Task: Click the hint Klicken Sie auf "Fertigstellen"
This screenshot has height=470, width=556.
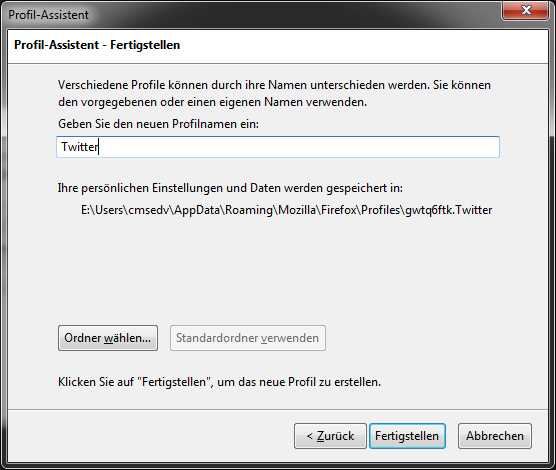Action: pyautogui.click(x=219, y=382)
